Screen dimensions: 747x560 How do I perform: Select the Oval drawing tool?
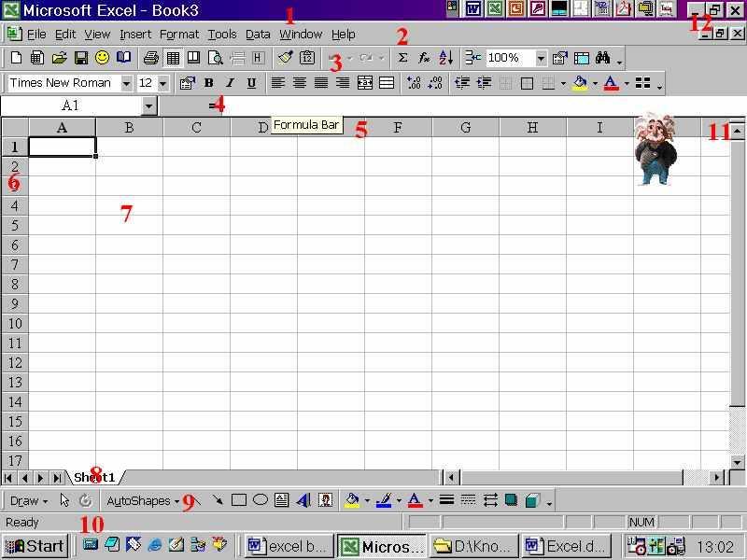[261, 500]
